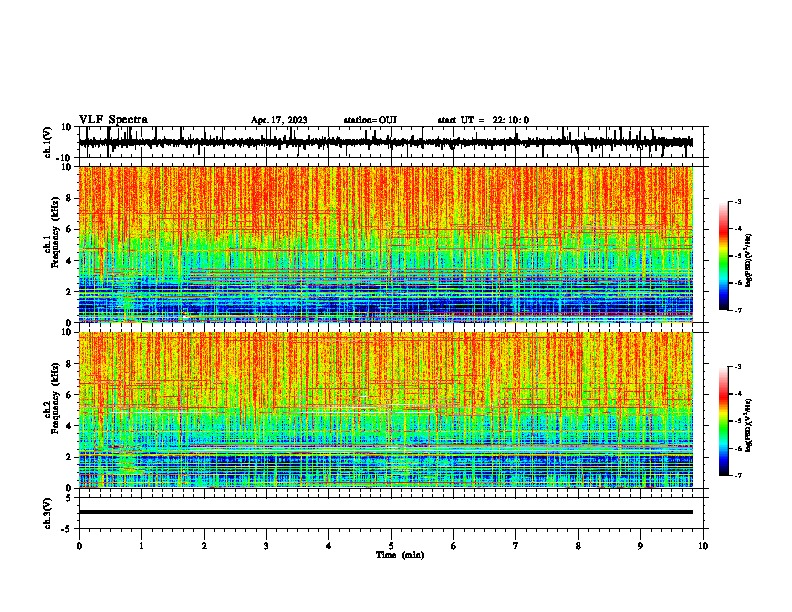Click the "-7" label under ch.2 colorbar
The width and height of the screenshot is (792, 612).
coord(736,475)
